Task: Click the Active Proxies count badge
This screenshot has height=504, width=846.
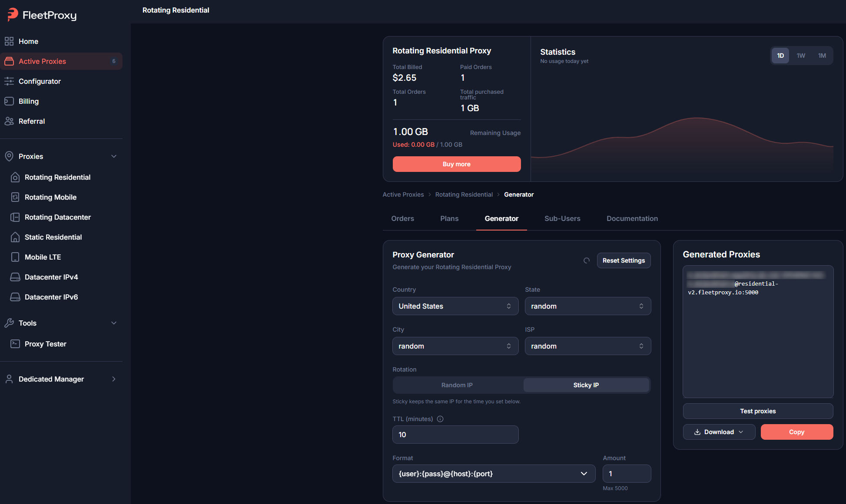Action: 114,61
